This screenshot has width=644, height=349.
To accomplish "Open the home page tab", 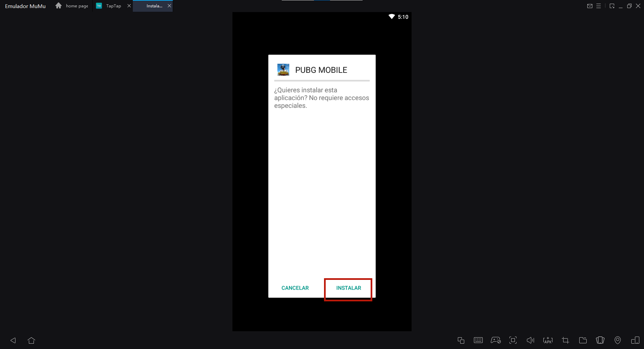I will (x=72, y=6).
